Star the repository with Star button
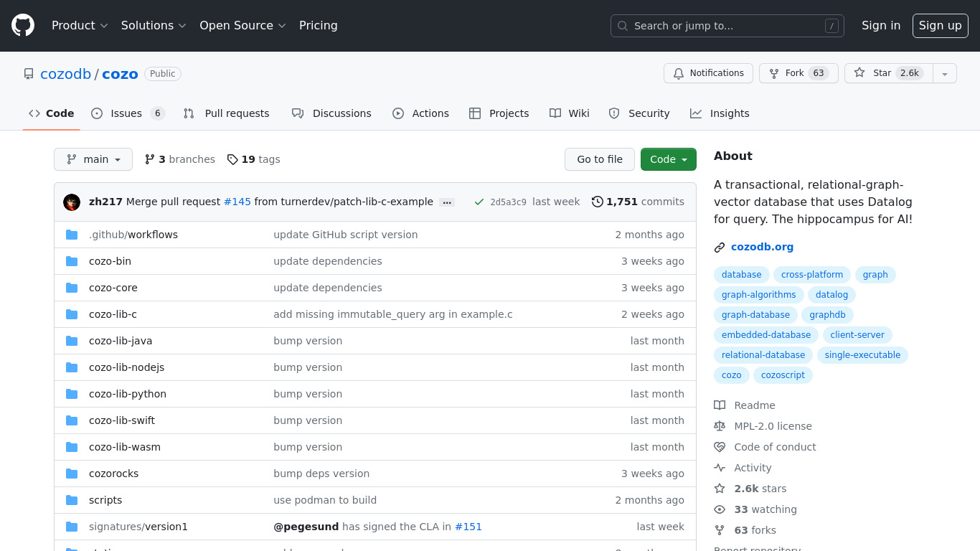 889,73
